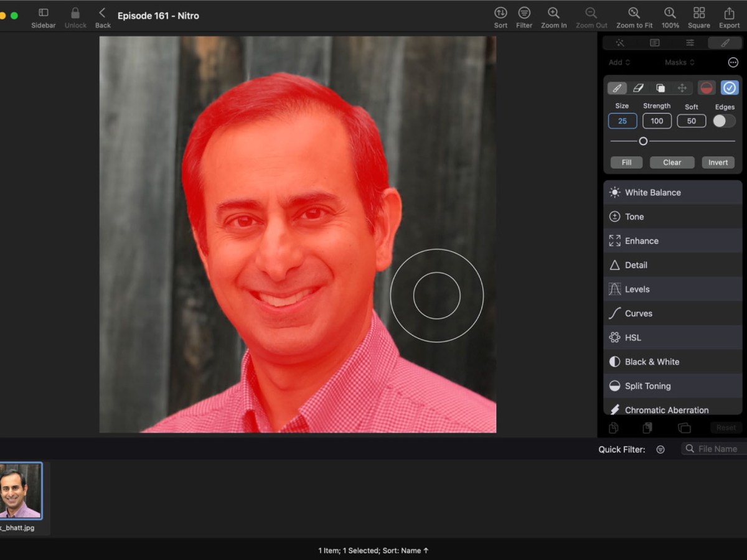Click the Zoom to Fit icon
The image size is (747, 560).
[634, 13]
